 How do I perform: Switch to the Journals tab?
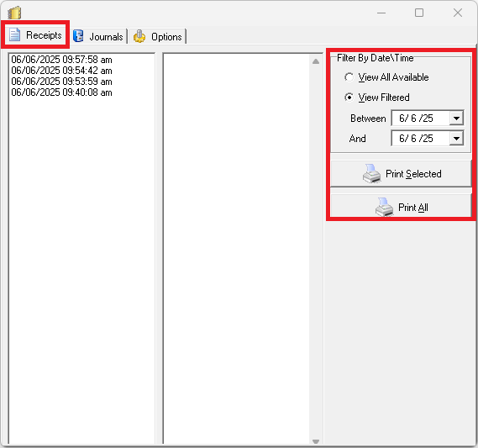99,37
